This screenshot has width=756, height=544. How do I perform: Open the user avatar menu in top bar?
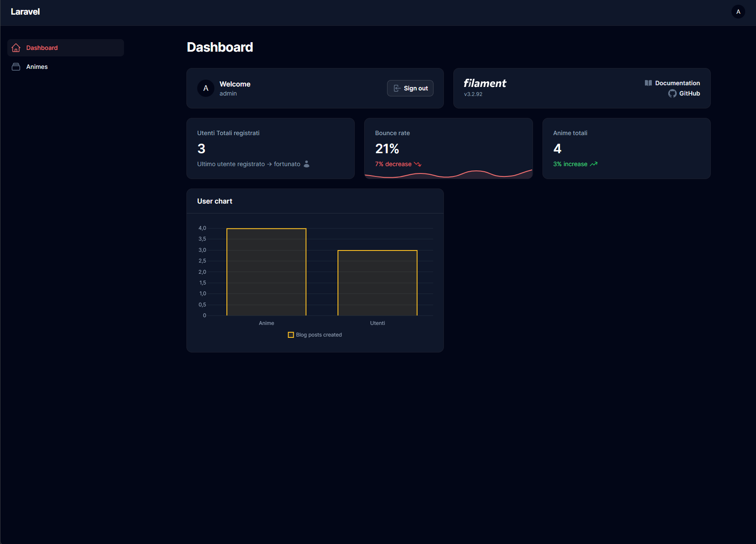[738, 12]
